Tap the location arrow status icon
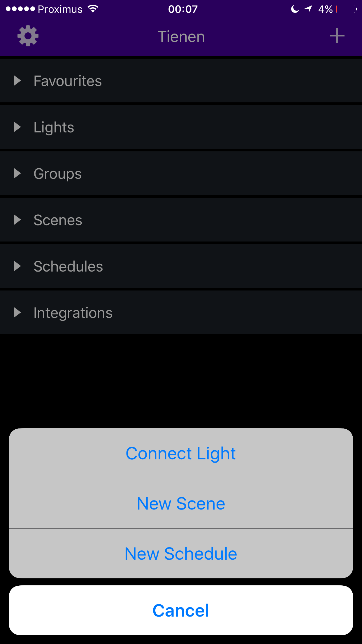The image size is (362, 644). coord(308,9)
